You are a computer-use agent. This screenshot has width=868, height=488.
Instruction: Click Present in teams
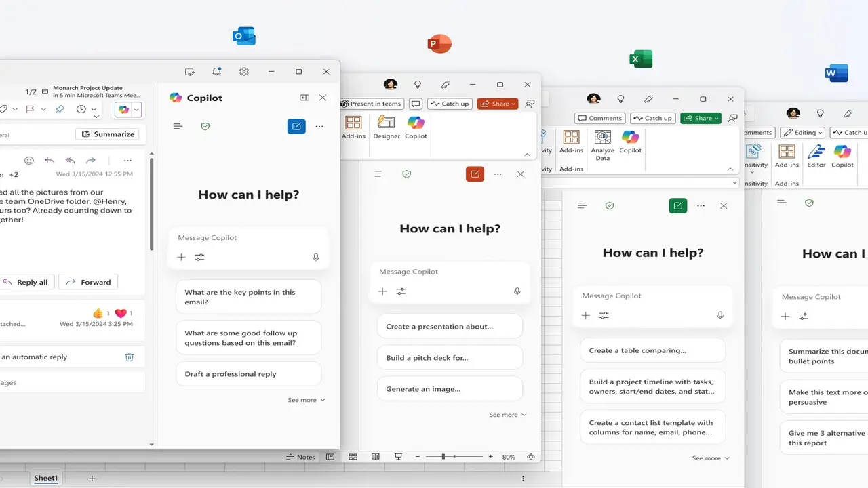coord(371,104)
